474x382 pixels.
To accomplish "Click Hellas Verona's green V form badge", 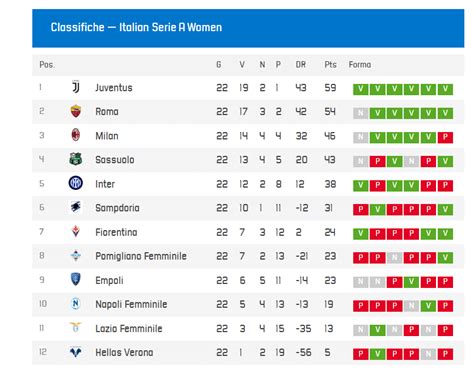I will pos(378,354).
